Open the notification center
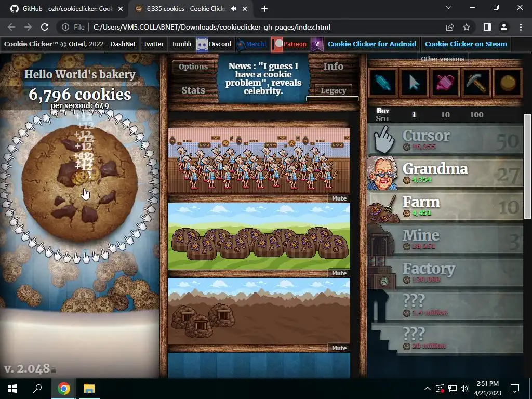532x399 pixels. click(515, 389)
